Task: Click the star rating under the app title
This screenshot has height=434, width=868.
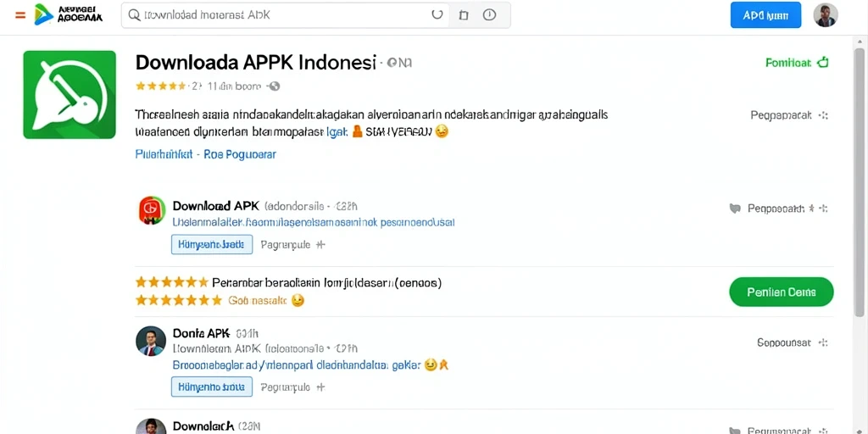Action: [161, 86]
